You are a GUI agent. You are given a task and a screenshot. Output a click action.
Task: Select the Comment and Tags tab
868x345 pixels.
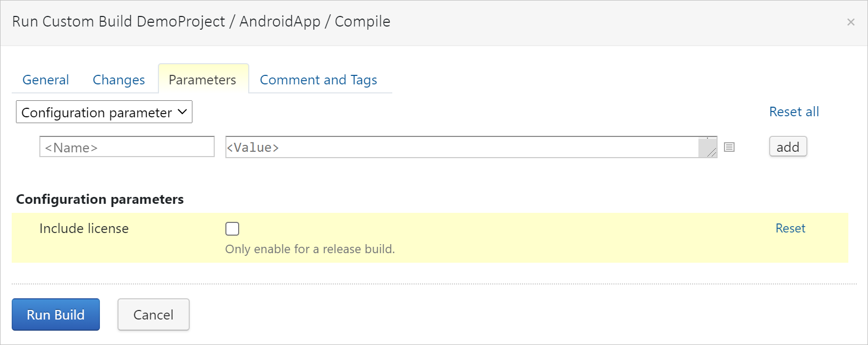(318, 79)
